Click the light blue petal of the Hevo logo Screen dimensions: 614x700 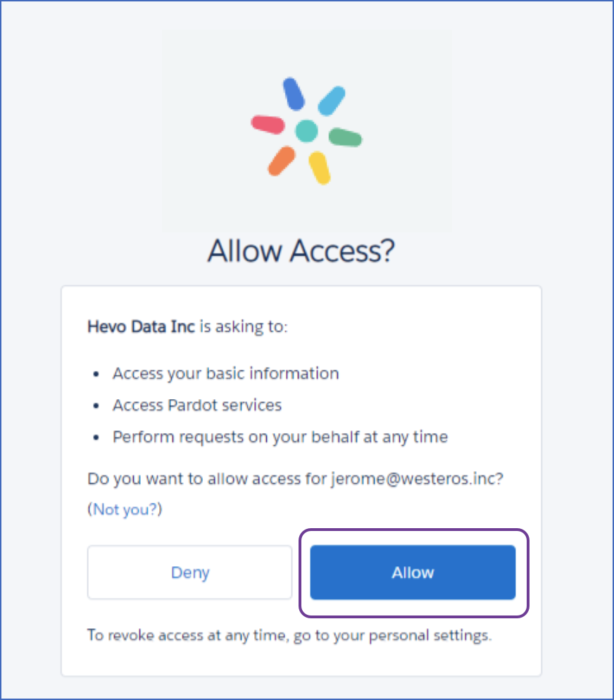coord(331,101)
